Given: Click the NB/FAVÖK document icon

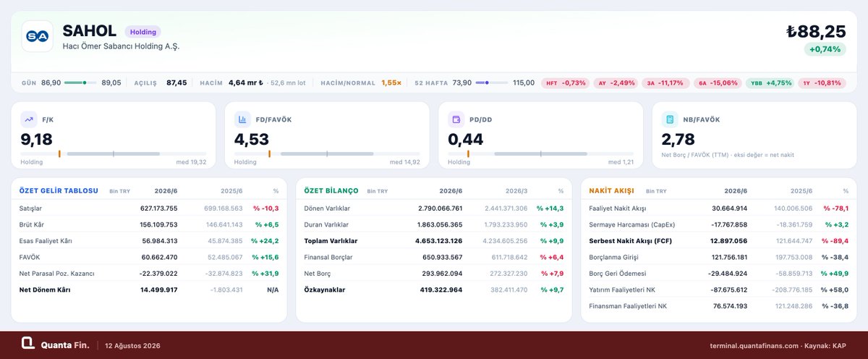Looking at the screenshot, I should [x=670, y=119].
